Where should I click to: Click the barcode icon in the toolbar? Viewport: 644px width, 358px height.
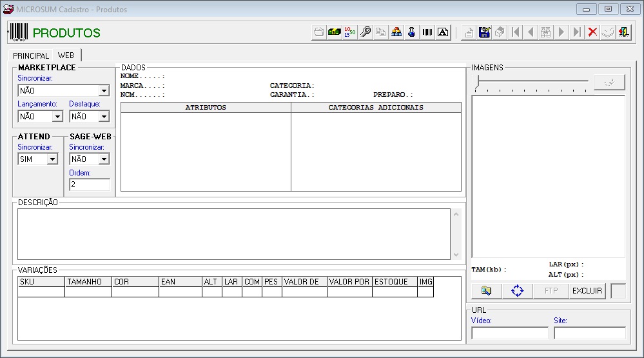coord(427,32)
